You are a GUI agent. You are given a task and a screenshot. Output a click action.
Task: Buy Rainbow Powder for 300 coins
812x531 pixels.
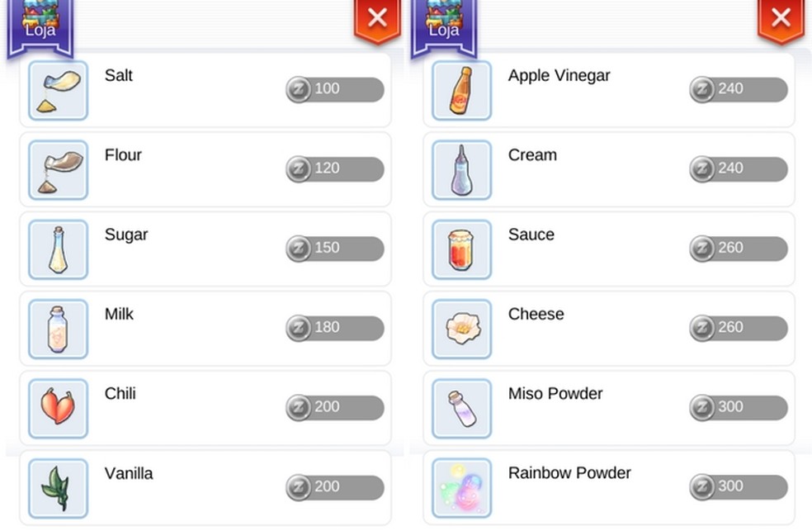tap(737, 486)
